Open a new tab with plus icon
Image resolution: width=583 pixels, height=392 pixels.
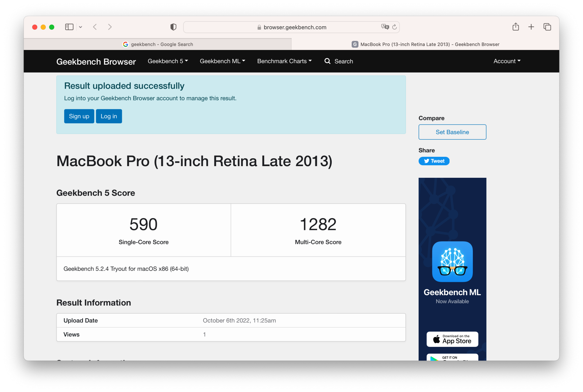pos(531,27)
